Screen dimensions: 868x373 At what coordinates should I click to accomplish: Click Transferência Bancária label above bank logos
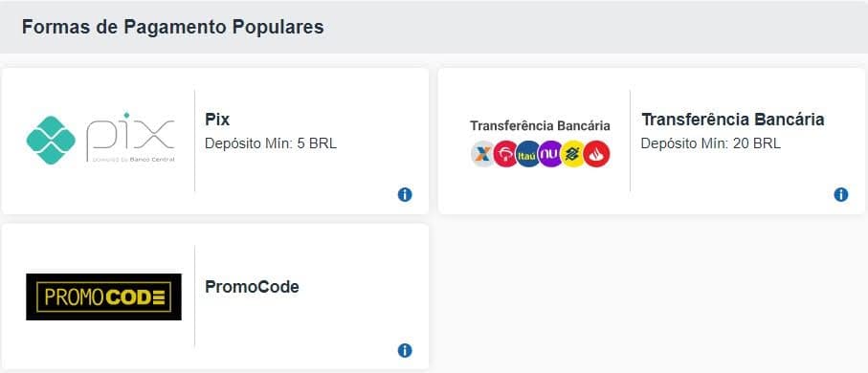coord(541,125)
